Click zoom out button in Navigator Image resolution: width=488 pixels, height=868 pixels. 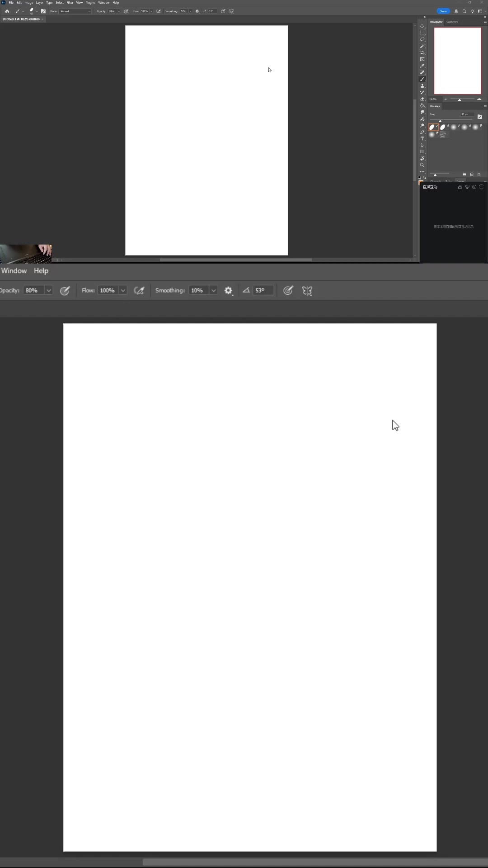(x=446, y=99)
